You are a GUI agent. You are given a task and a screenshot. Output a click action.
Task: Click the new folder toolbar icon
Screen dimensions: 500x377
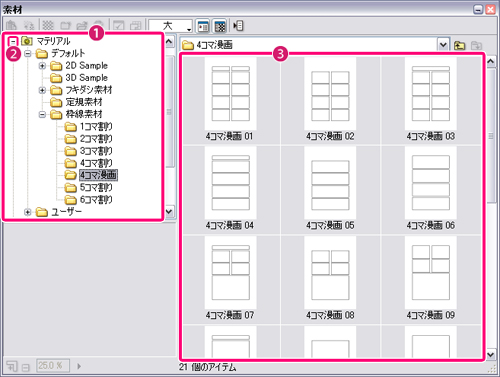click(66, 25)
